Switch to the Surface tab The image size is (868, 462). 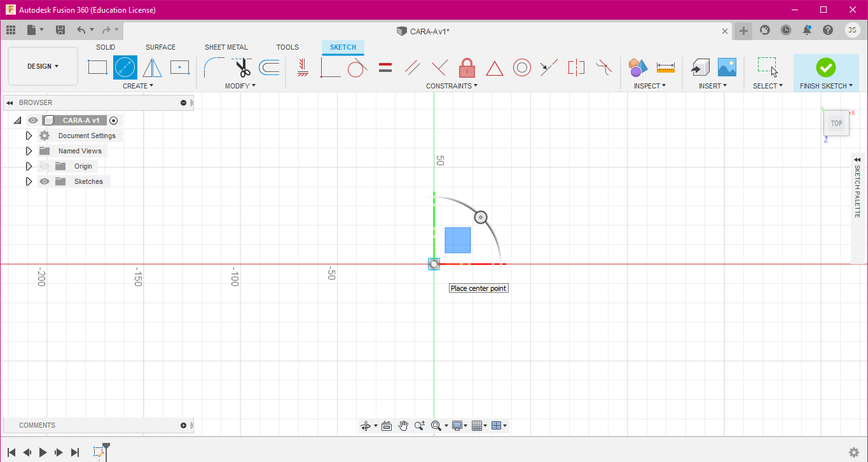point(160,47)
